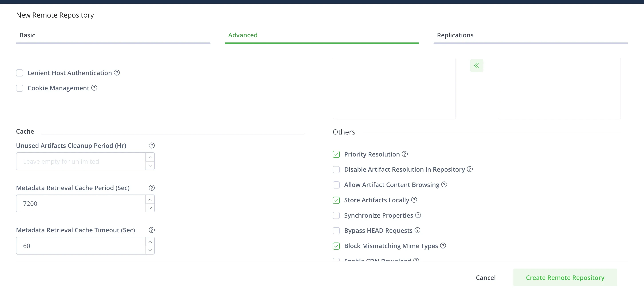Open help tooltip for Priority Resolution
Image resolution: width=644 pixels, height=301 pixels.
tap(405, 154)
